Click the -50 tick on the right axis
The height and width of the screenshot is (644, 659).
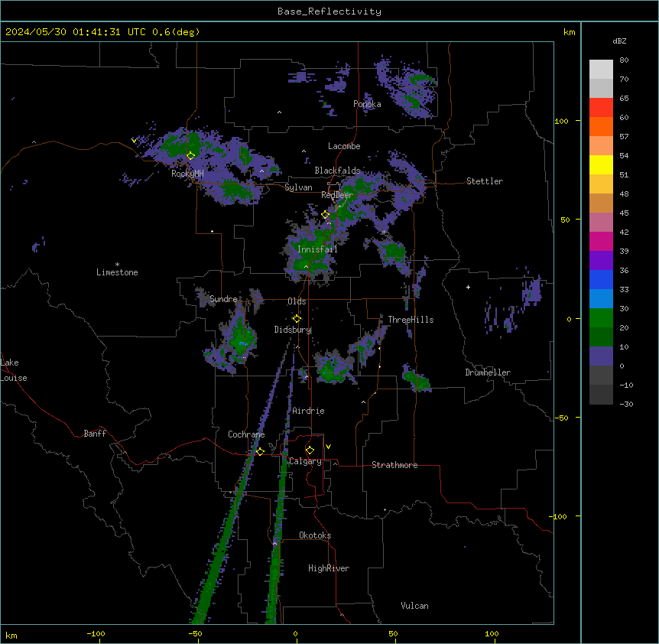(x=561, y=418)
